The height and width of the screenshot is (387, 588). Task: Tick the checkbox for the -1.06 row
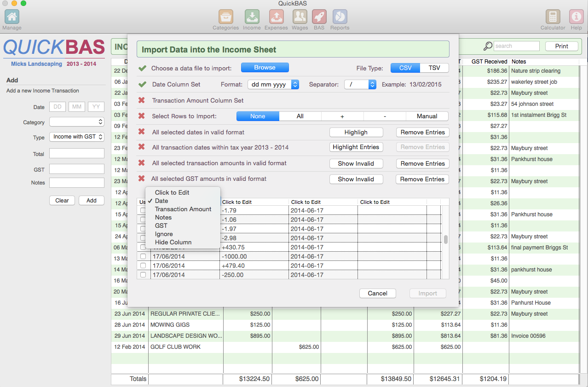click(x=143, y=219)
